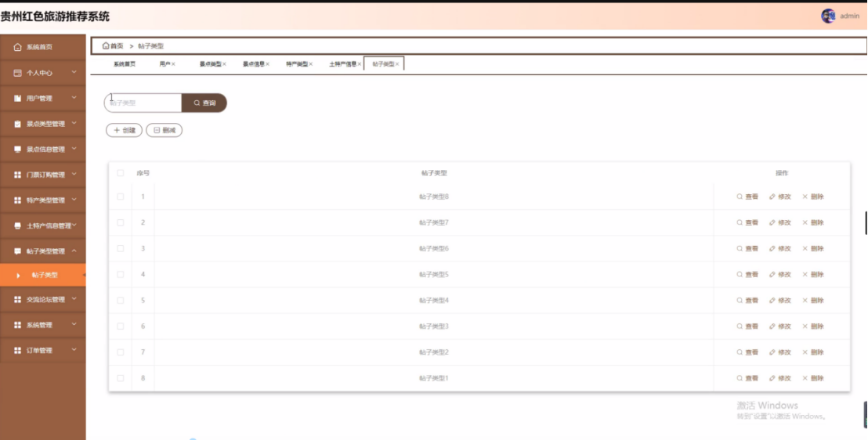Switch to the 系统首页 tab
The height and width of the screenshot is (440, 868).
125,64
